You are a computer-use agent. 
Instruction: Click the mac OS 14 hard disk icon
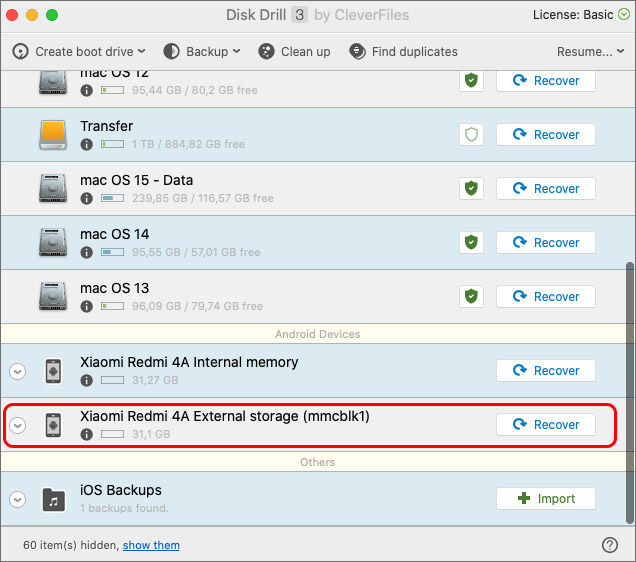click(x=53, y=242)
